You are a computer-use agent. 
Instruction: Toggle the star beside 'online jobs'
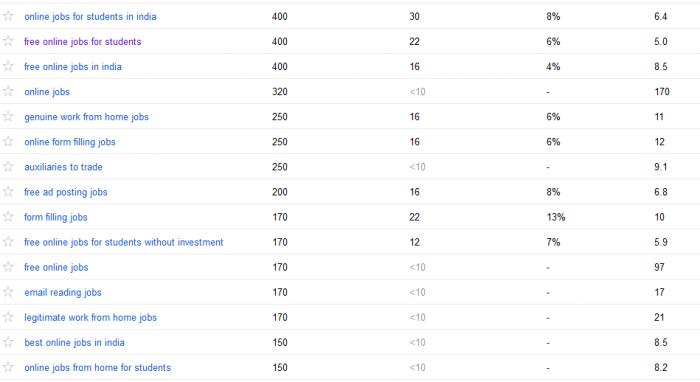coord(8,91)
